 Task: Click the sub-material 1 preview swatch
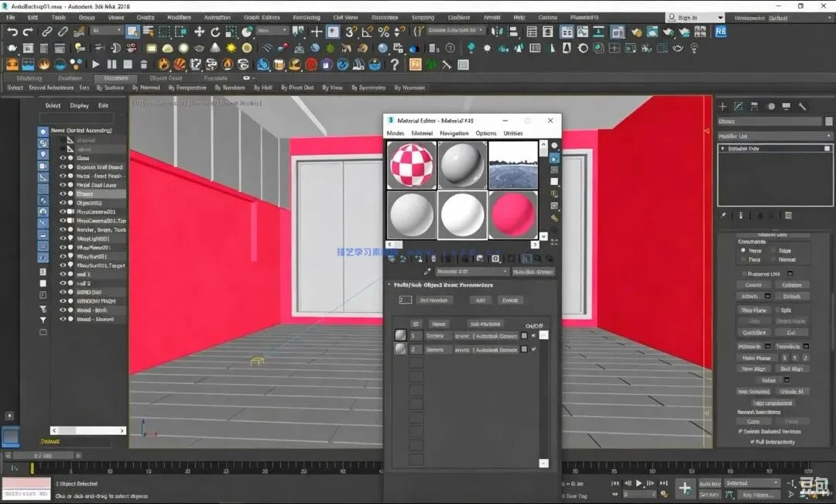coord(400,335)
